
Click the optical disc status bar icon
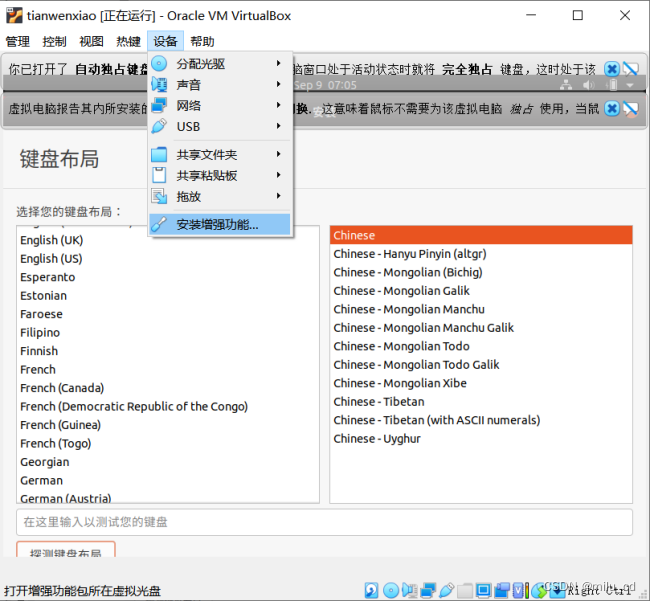391,590
